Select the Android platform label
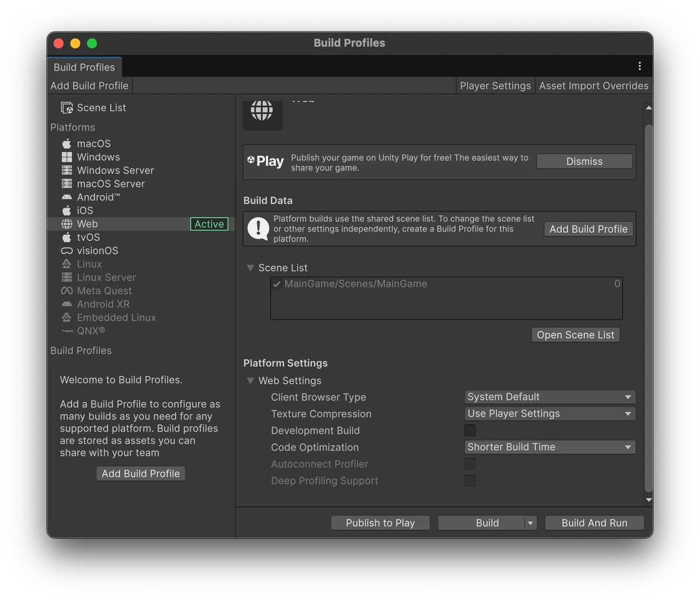 pos(99,197)
